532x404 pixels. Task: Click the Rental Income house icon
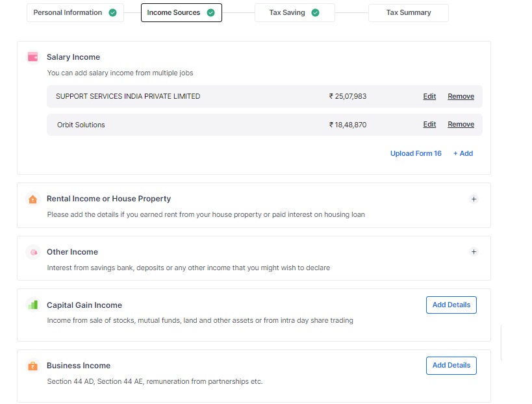(x=32, y=199)
